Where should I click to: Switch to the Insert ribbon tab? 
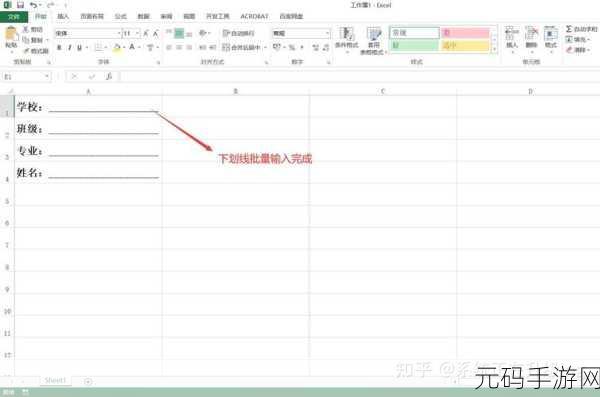click(63, 16)
